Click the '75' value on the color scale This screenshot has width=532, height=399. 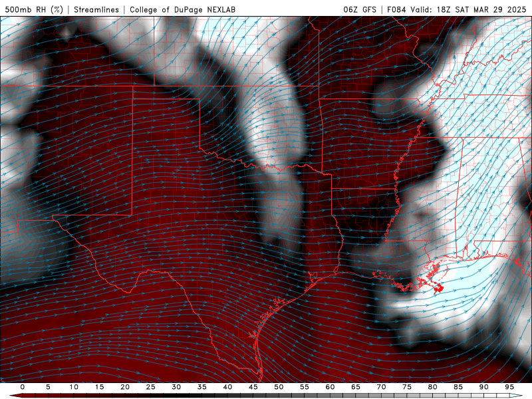pyautogui.click(x=407, y=387)
